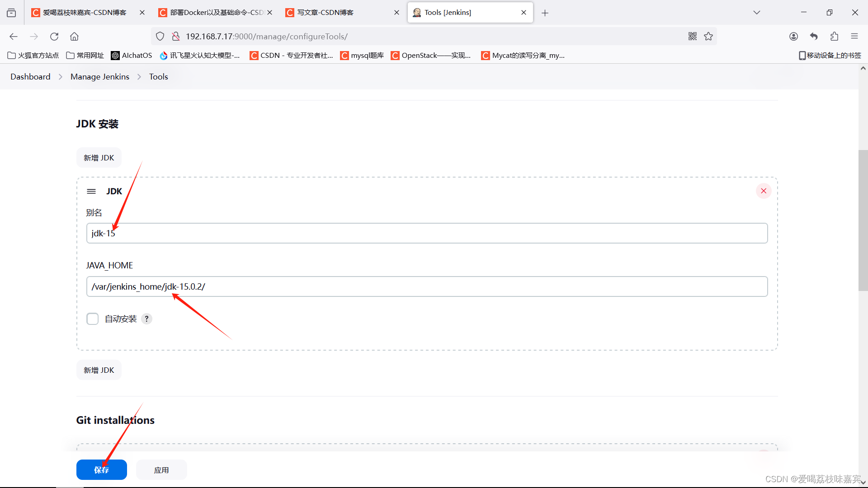This screenshot has height=488, width=868.
Task: Click the insecure connection lock icon
Action: coord(176,37)
